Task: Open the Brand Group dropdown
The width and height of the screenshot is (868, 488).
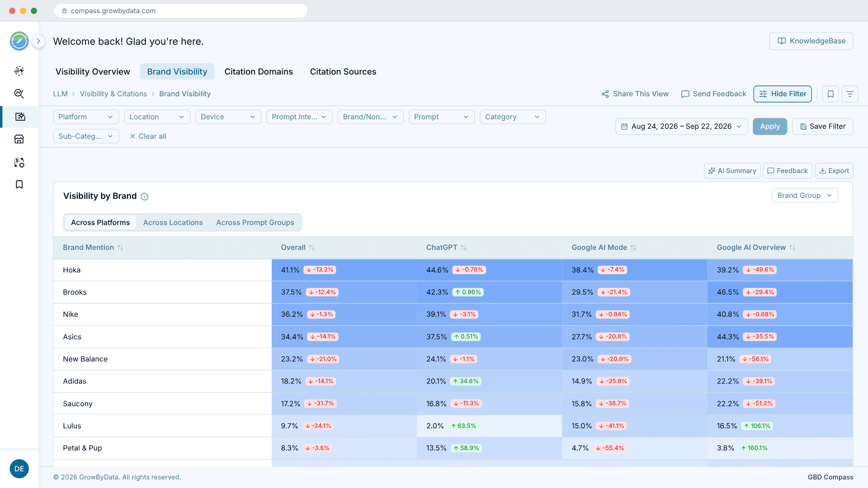Action: (805, 196)
